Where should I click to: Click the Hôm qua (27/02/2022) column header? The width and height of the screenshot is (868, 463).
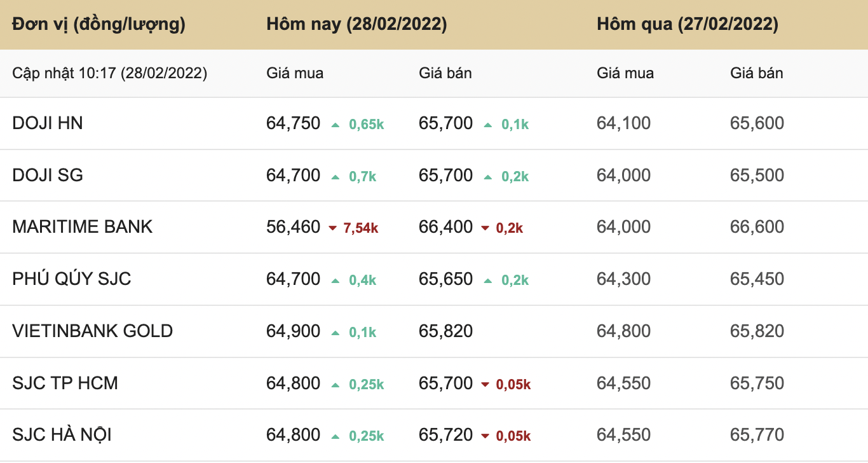(x=688, y=24)
